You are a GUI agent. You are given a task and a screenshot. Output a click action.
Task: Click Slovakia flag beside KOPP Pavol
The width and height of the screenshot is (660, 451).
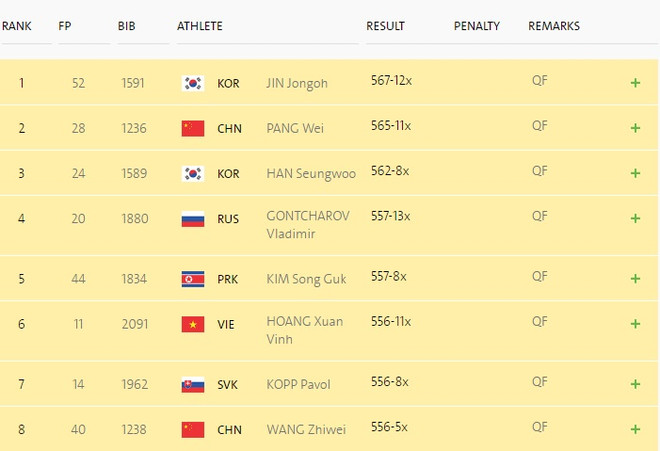[193, 385]
